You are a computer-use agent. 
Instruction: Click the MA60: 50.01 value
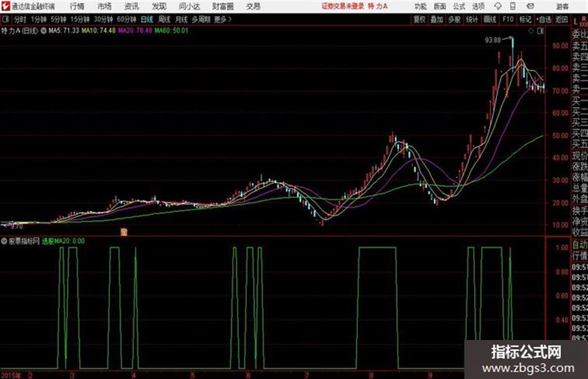(171, 30)
